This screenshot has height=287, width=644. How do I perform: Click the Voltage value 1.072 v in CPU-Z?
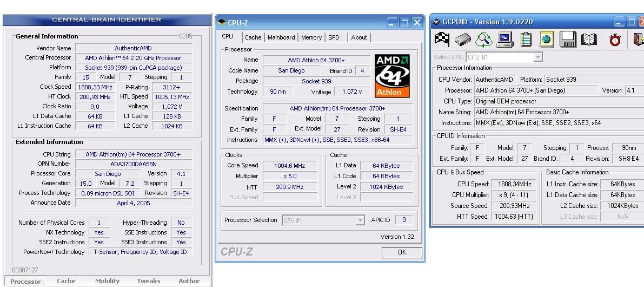(352, 92)
